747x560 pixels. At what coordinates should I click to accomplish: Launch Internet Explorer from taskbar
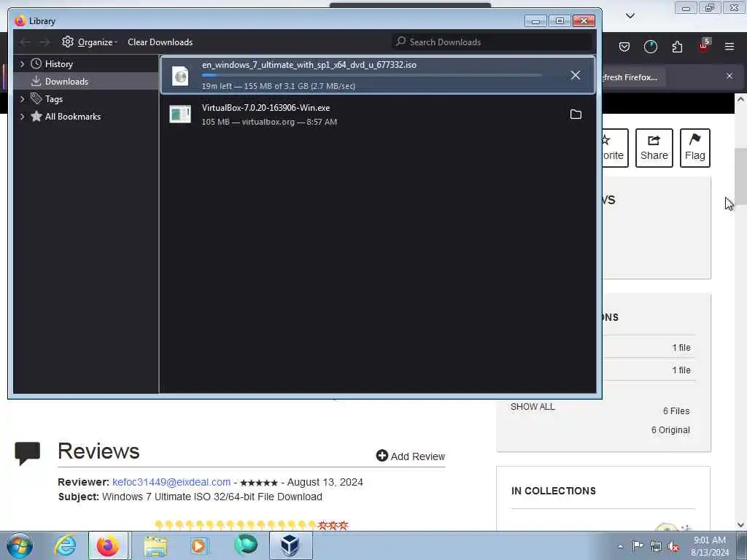65,545
